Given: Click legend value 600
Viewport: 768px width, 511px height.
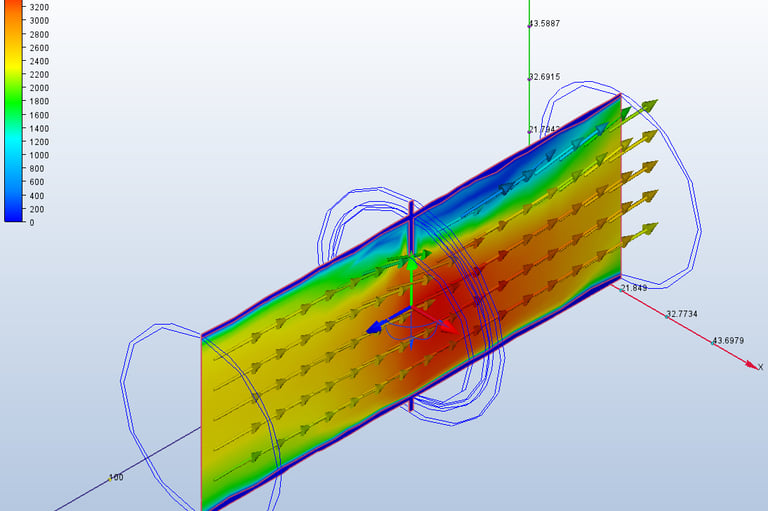Looking at the screenshot, I should 37,182.
